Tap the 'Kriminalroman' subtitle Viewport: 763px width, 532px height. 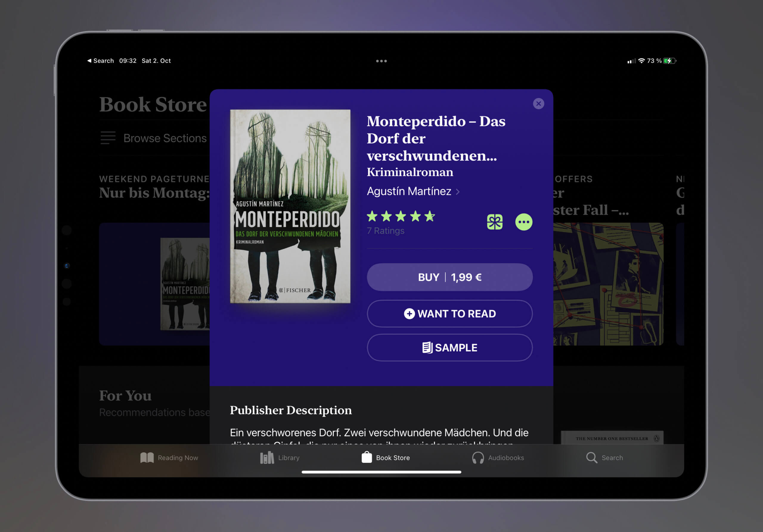(410, 172)
